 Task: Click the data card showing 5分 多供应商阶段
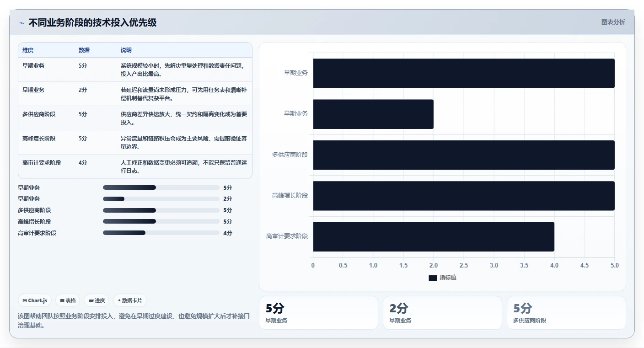[566, 313]
